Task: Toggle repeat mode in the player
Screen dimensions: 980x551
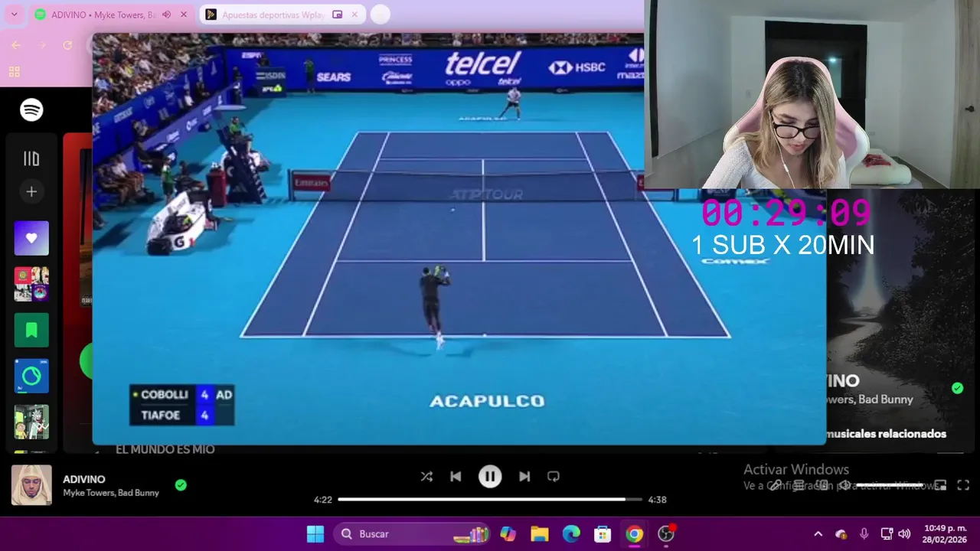Action: coord(554,476)
